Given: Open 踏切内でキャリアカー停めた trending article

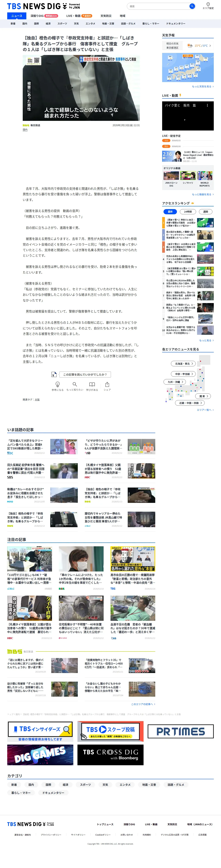Looking at the screenshot, I should click(x=120, y=519).
